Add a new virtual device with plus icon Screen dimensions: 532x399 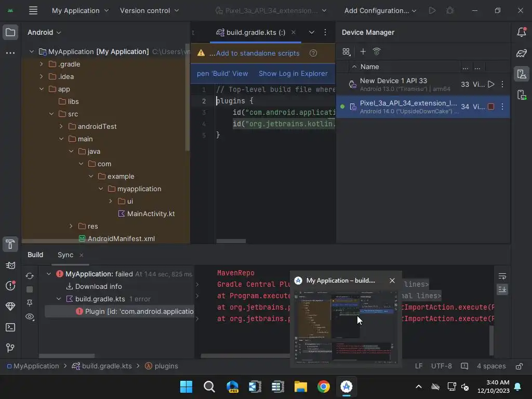click(363, 51)
